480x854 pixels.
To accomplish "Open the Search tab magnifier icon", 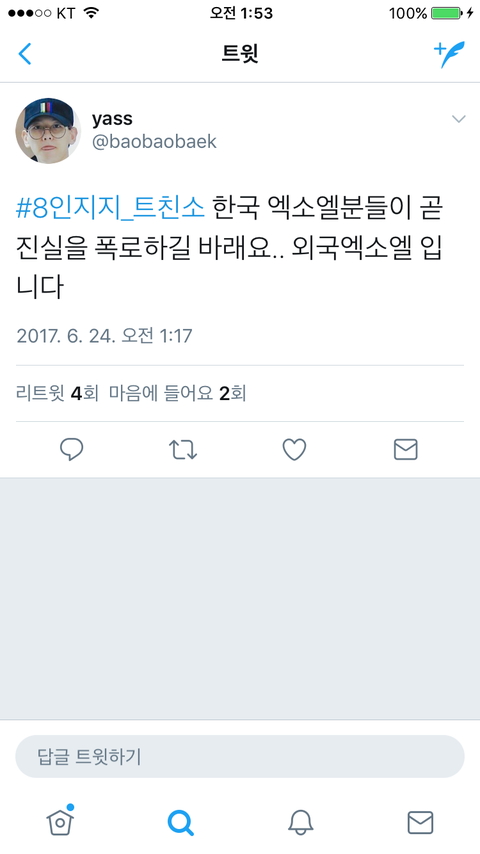I will click(x=180, y=822).
